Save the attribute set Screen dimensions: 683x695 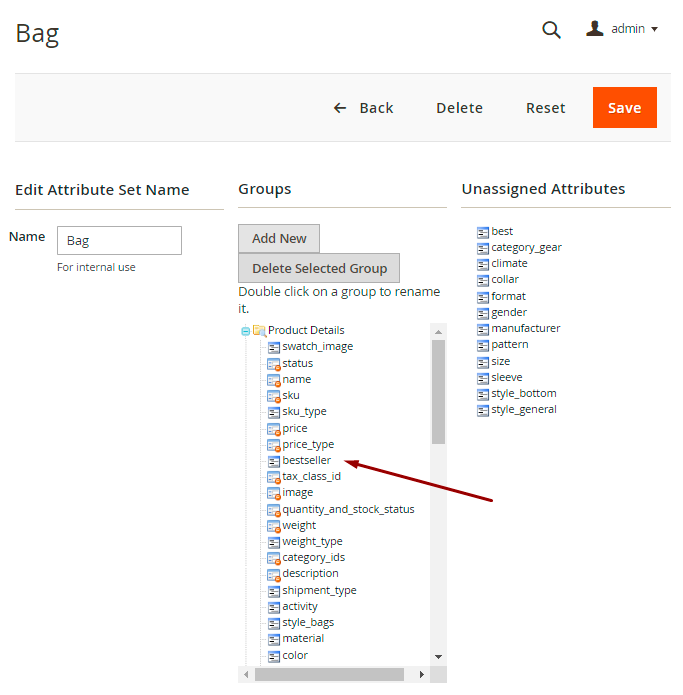click(x=624, y=108)
